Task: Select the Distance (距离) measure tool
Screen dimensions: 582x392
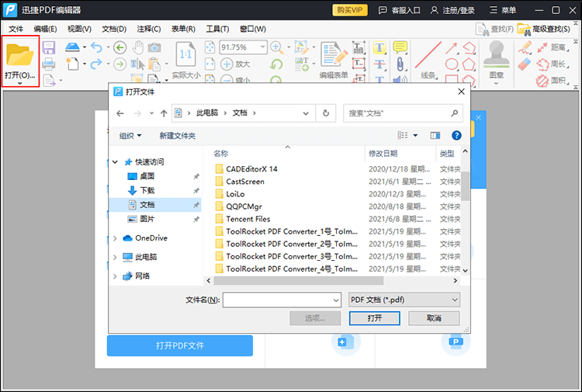Action: click(552, 47)
